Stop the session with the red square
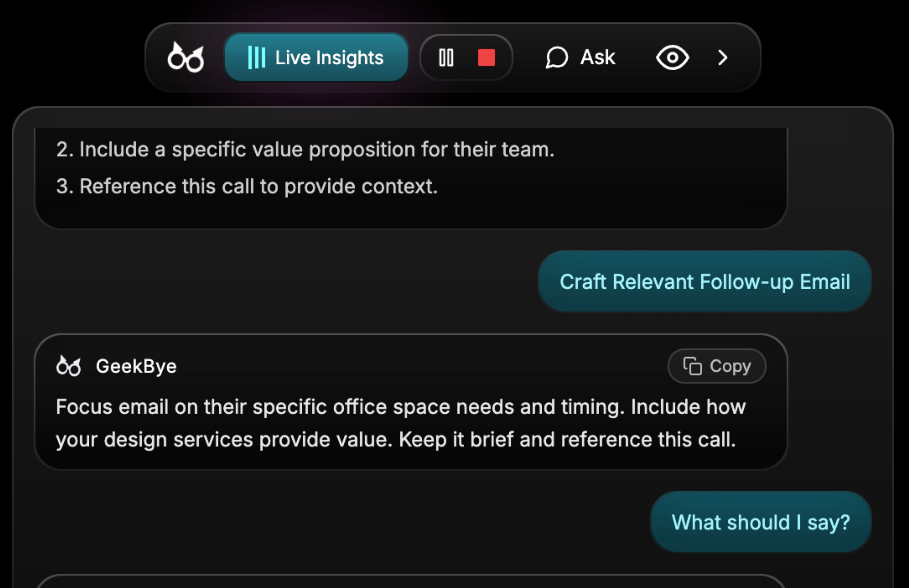This screenshot has width=909, height=588. [x=486, y=58]
